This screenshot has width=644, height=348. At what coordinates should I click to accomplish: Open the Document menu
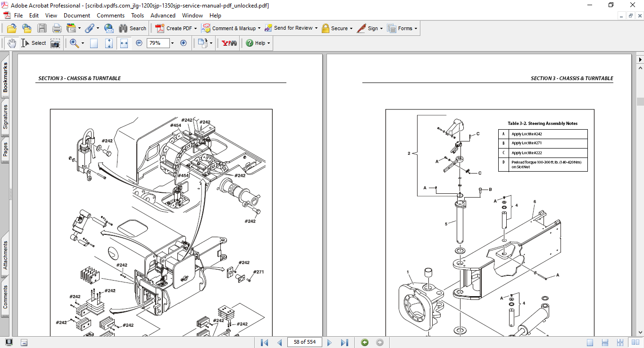[x=77, y=16]
